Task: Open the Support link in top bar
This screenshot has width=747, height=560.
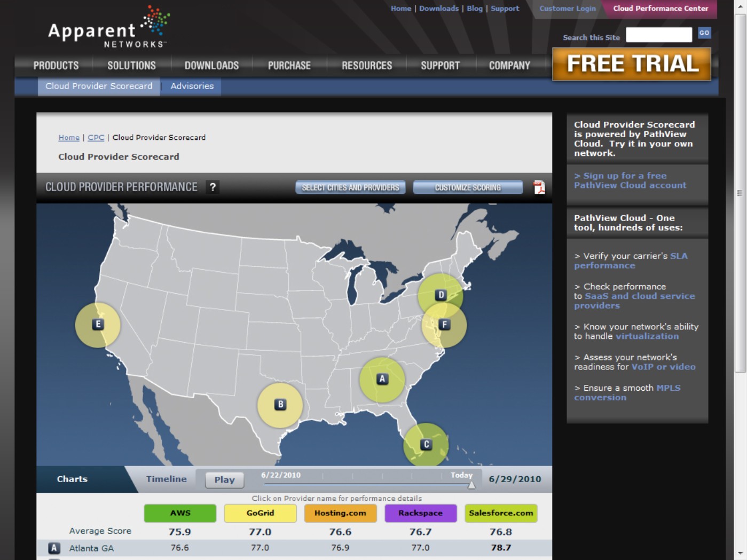Action: (505, 9)
